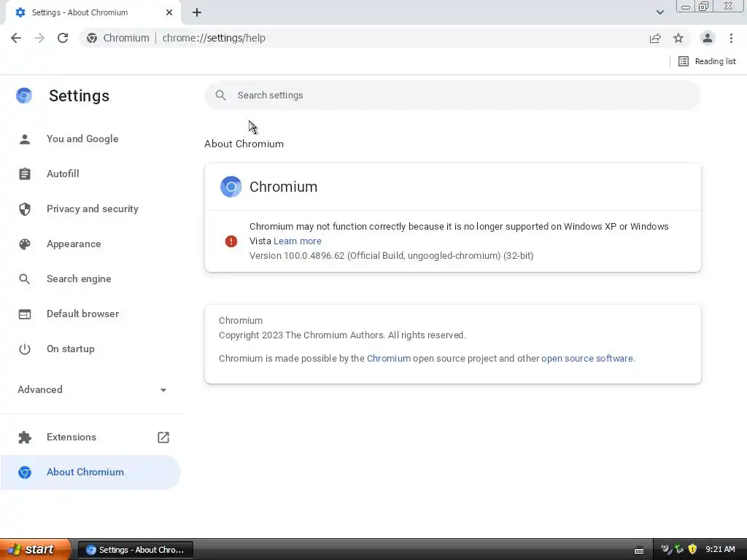Close the Settings - About Chromium tab
The image size is (747, 560).
pos(169,12)
